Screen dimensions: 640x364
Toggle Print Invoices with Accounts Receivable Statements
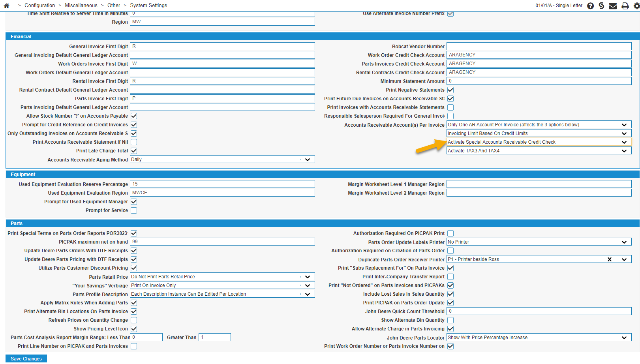(450, 107)
